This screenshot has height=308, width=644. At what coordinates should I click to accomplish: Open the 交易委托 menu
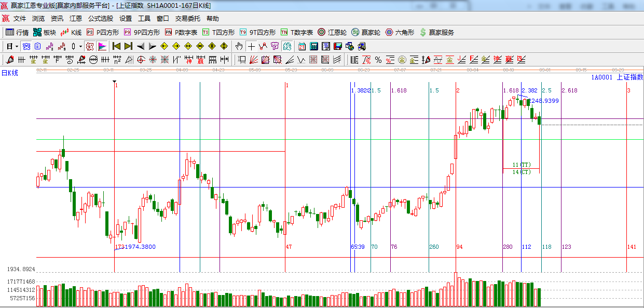click(x=187, y=18)
